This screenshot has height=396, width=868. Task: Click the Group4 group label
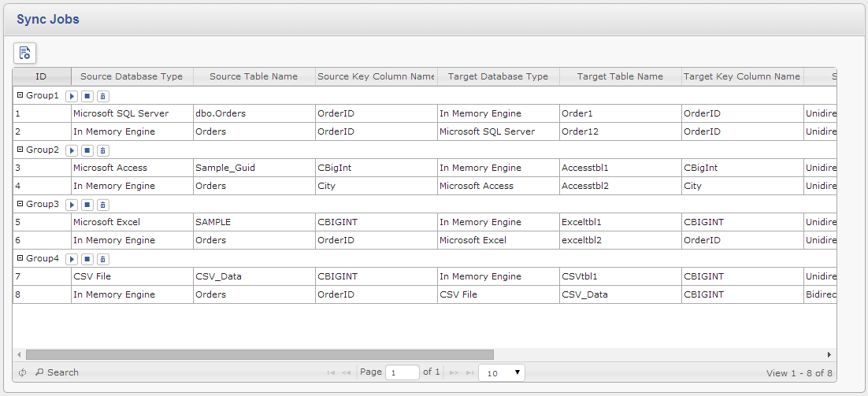click(x=42, y=258)
